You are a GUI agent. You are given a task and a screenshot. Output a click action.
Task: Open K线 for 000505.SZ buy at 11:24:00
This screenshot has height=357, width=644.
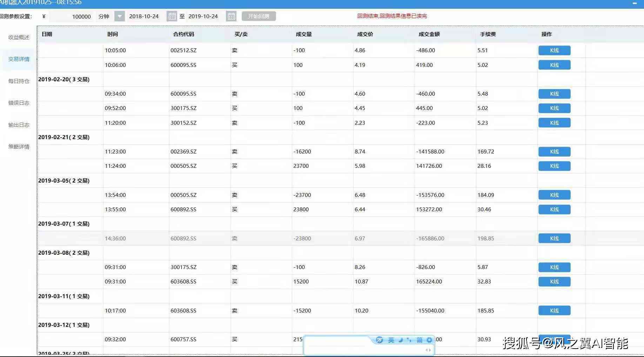pyautogui.click(x=554, y=166)
